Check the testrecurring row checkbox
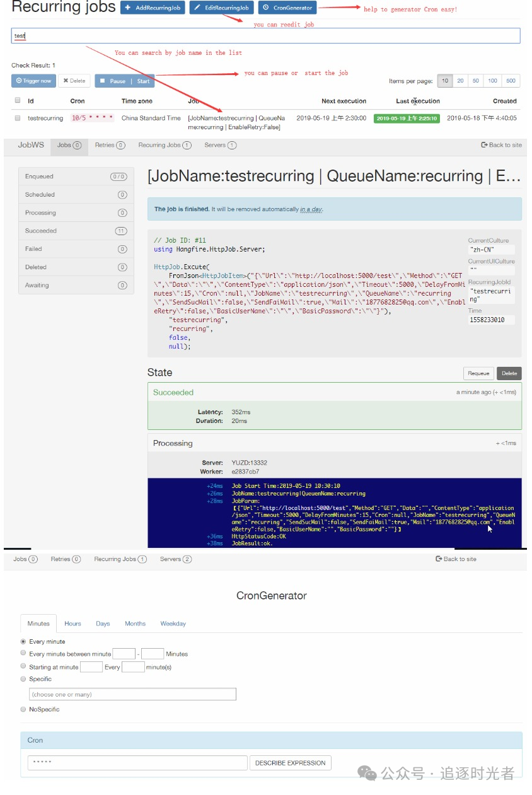The width and height of the screenshot is (532, 795). [18, 118]
